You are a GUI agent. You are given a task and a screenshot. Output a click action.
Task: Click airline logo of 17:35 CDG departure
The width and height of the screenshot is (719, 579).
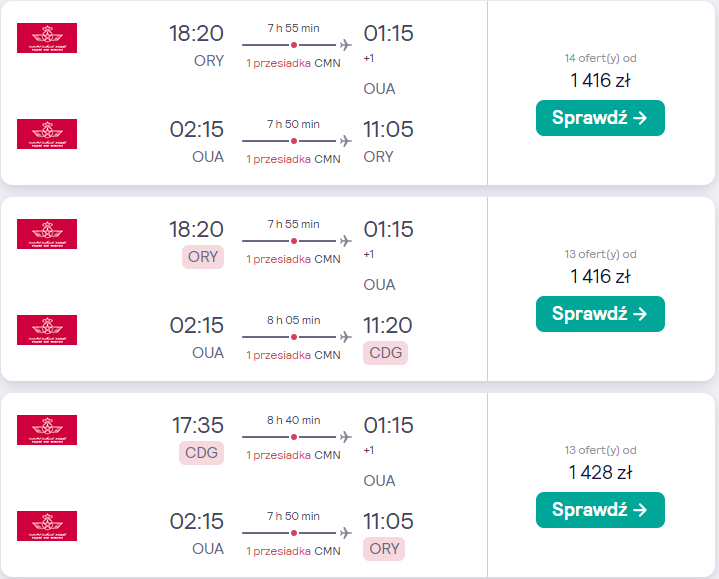[x=47, y=430]
